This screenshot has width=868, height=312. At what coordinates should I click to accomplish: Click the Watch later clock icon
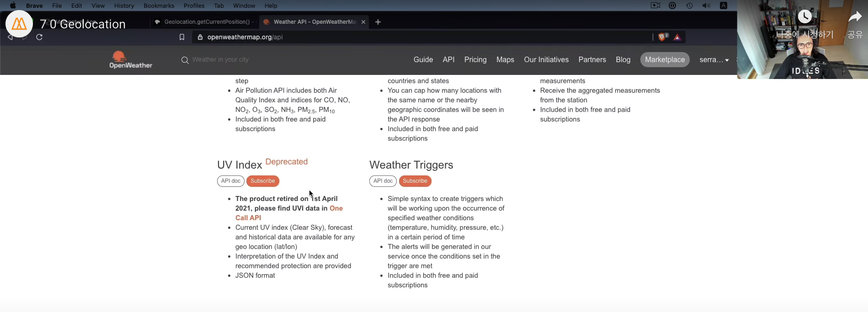(804, 16)
